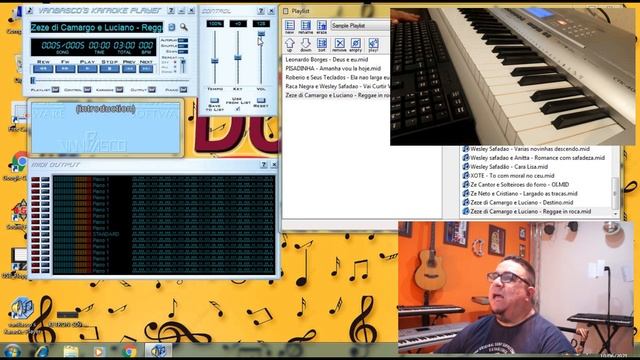Open help in Control window title bar

coord(261,11)
